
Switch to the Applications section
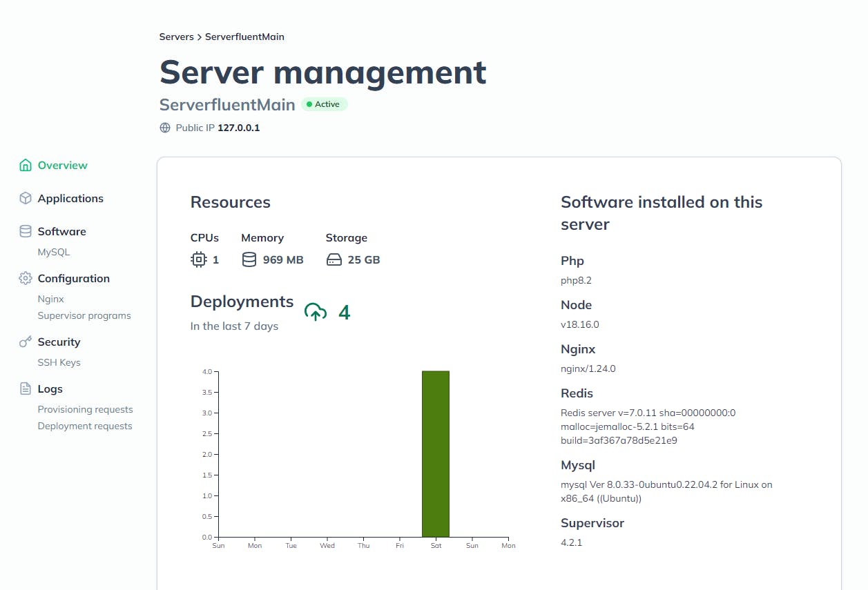tap(70, 198)
